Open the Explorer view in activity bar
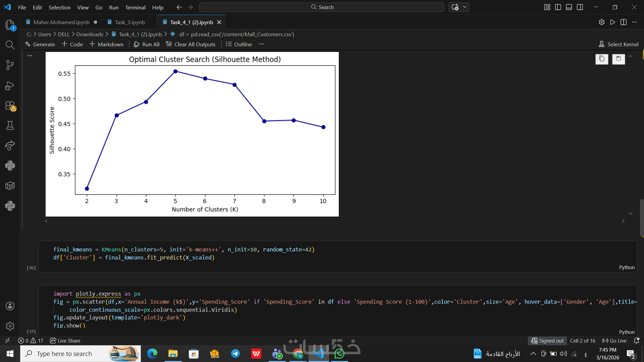This screenshot has width=644, height=362. [x=10, y=25]
